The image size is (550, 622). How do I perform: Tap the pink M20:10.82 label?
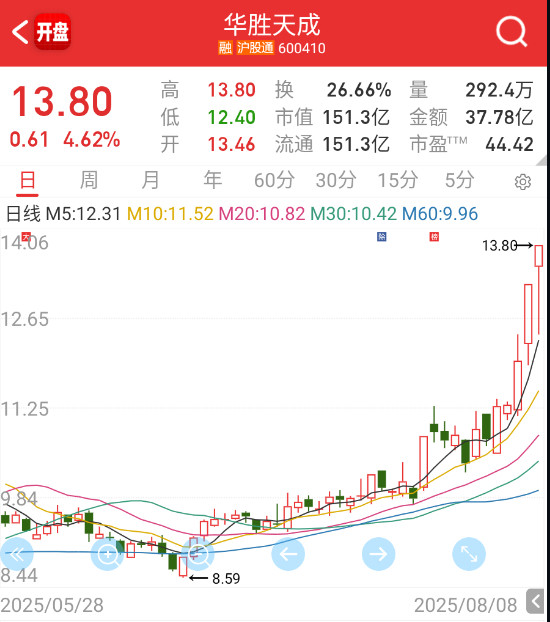[262, 214]
